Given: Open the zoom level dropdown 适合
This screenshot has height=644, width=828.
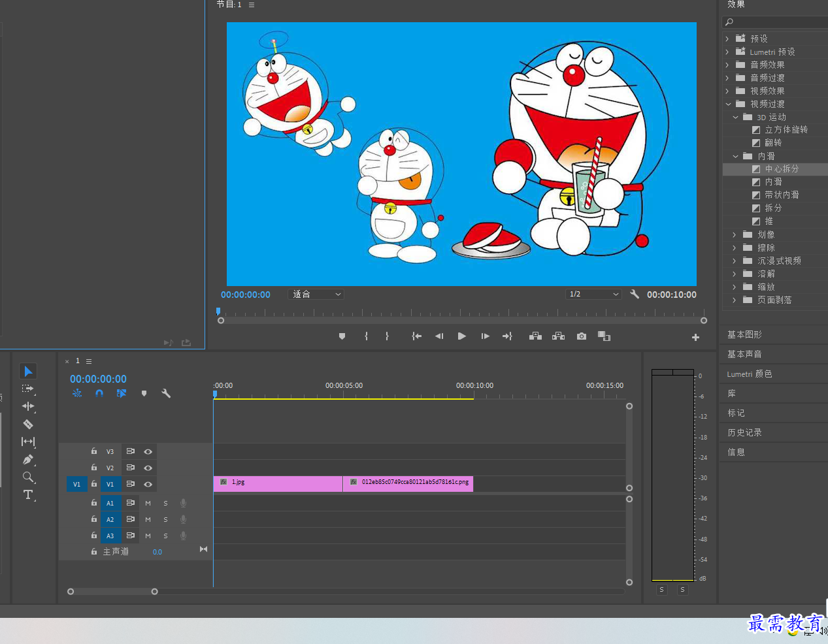Looking at the screenshot, I should (x=316, y=295).
